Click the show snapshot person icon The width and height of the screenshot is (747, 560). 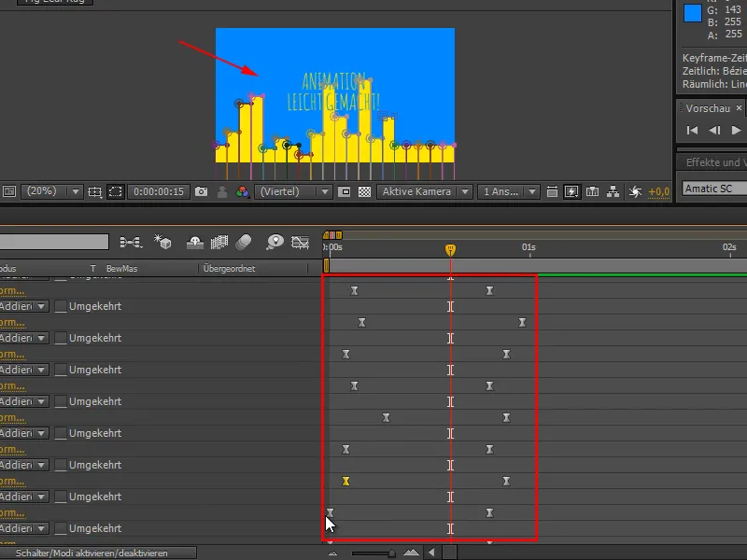(222, 191)
